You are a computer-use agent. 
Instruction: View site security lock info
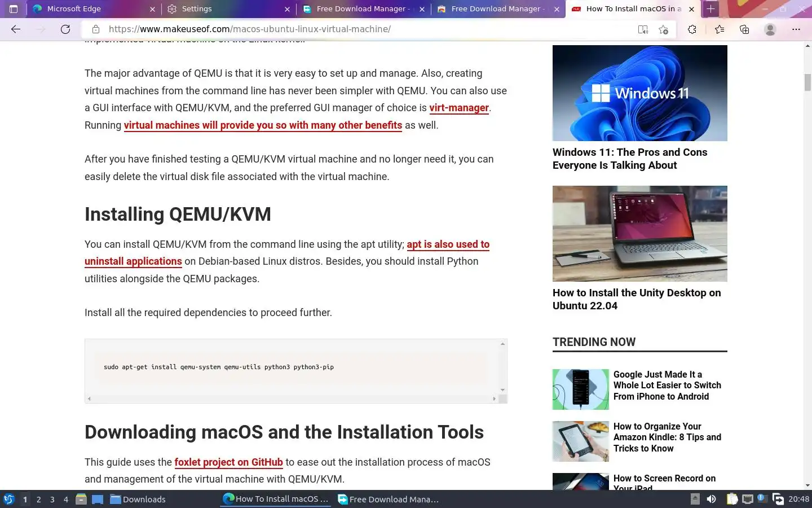[x=96, y=29]
